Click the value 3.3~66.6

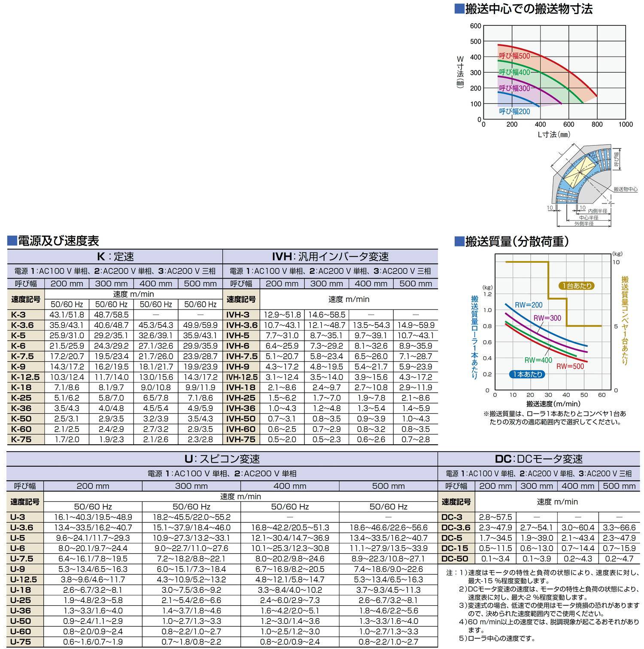coord(619,528)
